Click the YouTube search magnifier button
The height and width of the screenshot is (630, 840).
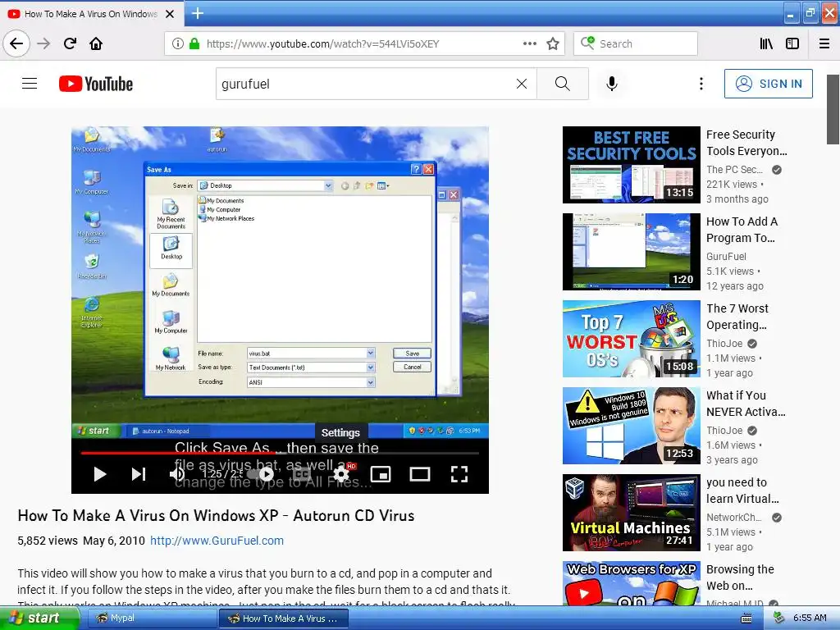coord(563,84)
